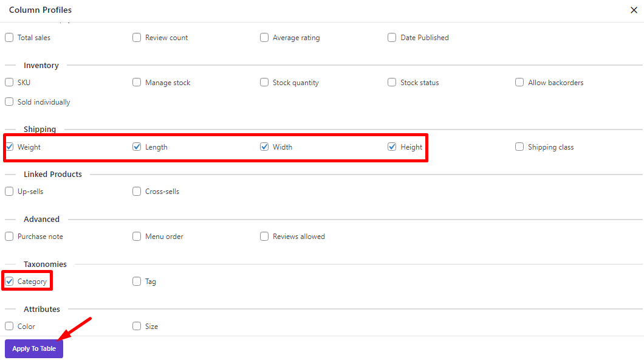This screenshot has width=644, height=360.
Task: Check the Purchase note option
Action: coord(9,237)
